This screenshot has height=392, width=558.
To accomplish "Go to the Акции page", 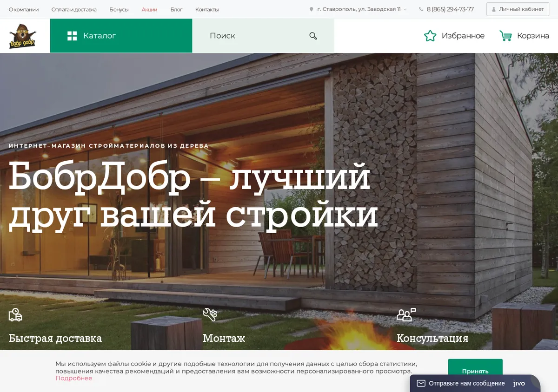I will pos(149,9).
